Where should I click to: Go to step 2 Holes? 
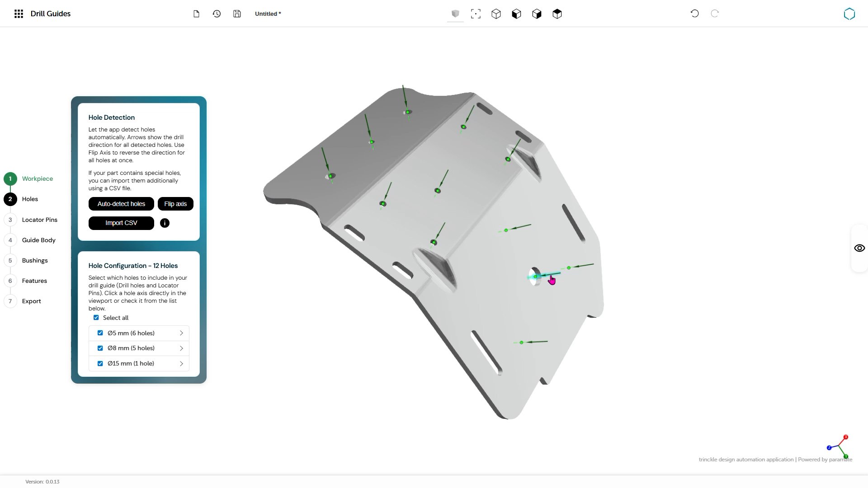coord(21,199)
